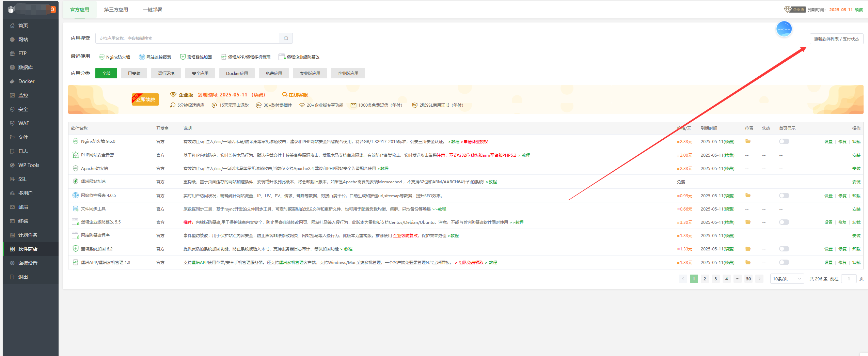This screenshot has height=356, width=868.
Task: Open the FTP sidebar item
Action: (31, 53)
